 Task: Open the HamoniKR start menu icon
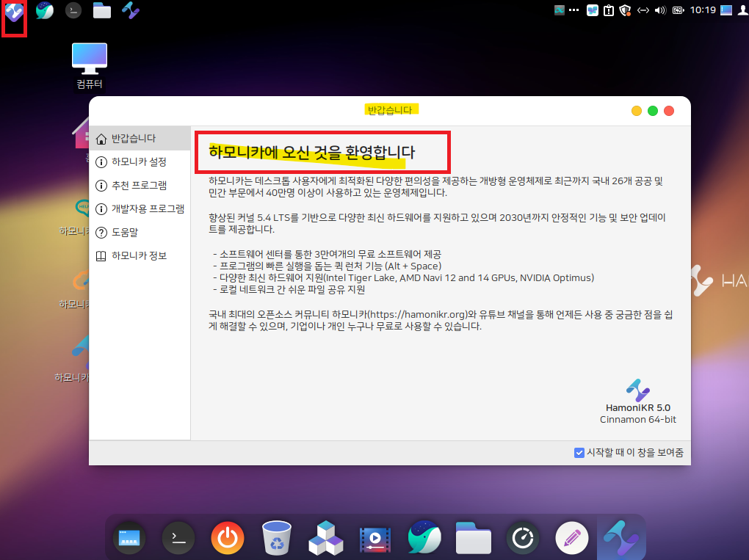tap(14, 12)
